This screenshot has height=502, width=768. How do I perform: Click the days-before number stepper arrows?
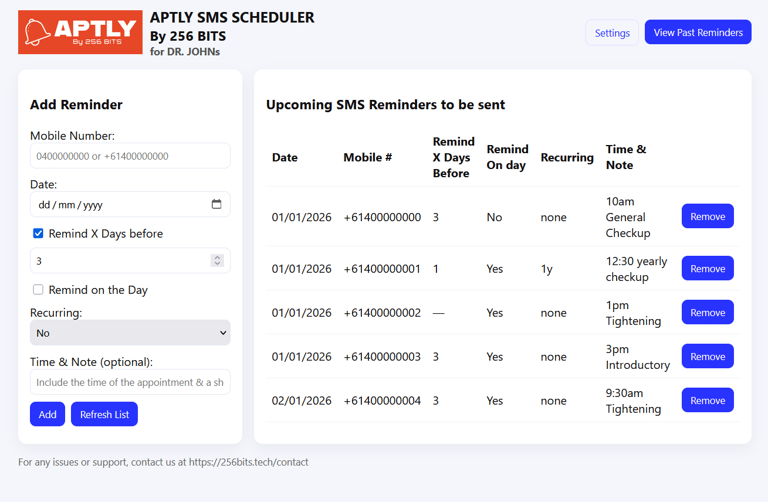click(217, 260)
